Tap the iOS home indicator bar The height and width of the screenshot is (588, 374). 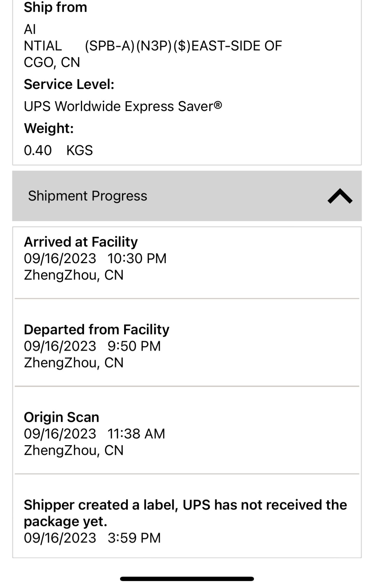187,579
